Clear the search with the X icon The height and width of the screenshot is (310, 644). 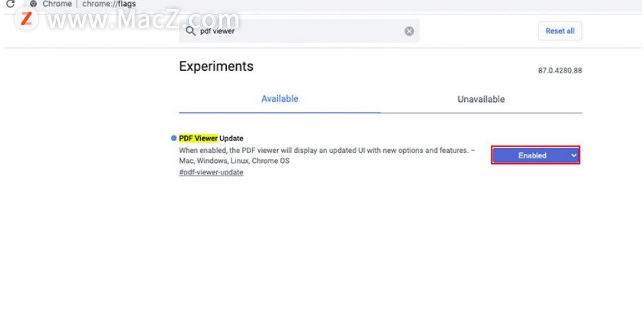pos(409,31)
